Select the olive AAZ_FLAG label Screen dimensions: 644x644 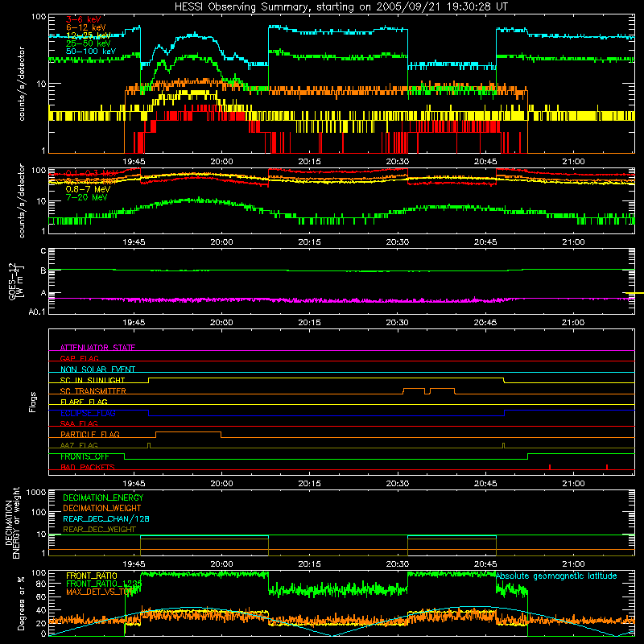(79, 445)
